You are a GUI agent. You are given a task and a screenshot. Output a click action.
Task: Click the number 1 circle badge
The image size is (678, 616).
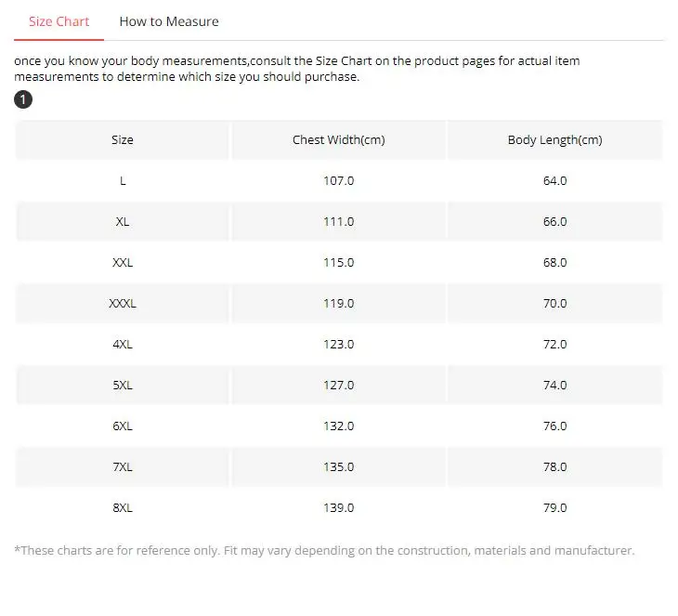tap(23, 99)
